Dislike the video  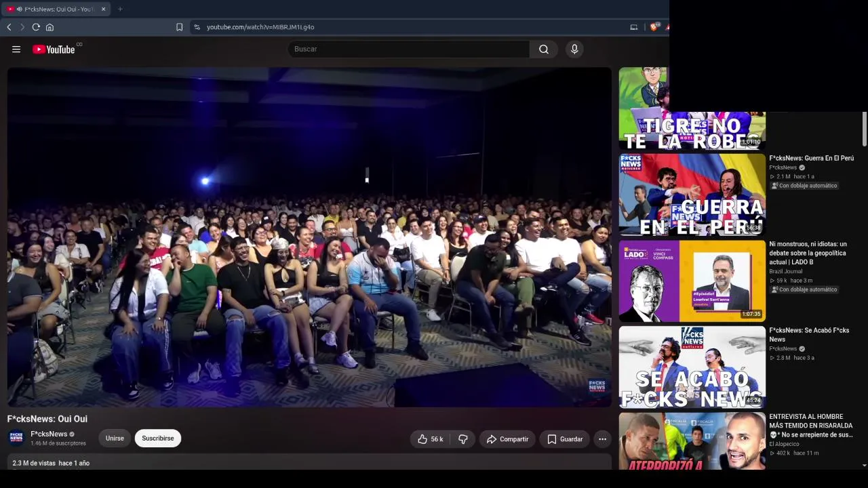(463, 439)
